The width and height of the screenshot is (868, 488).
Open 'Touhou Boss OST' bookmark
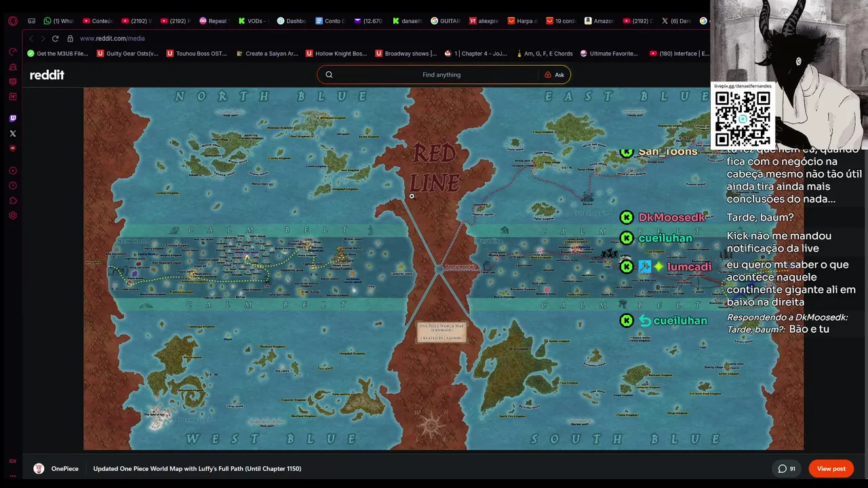pos(197,54)
